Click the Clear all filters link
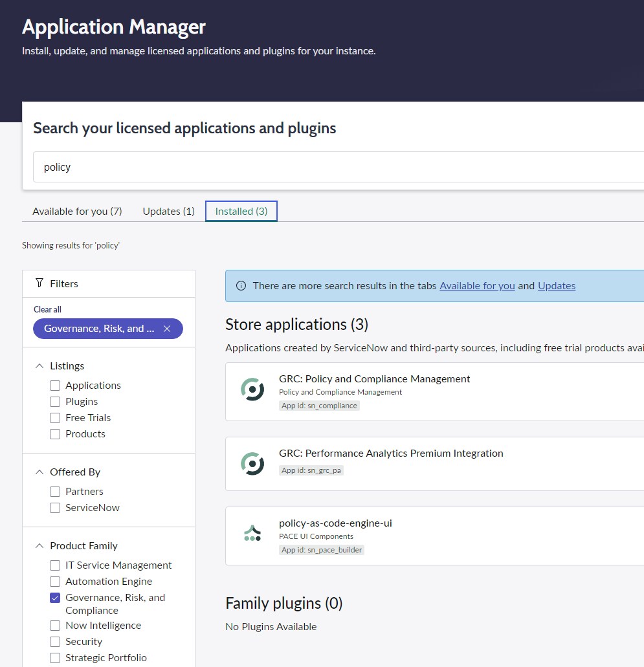644x667 pixels. click(x=48, y=309)
